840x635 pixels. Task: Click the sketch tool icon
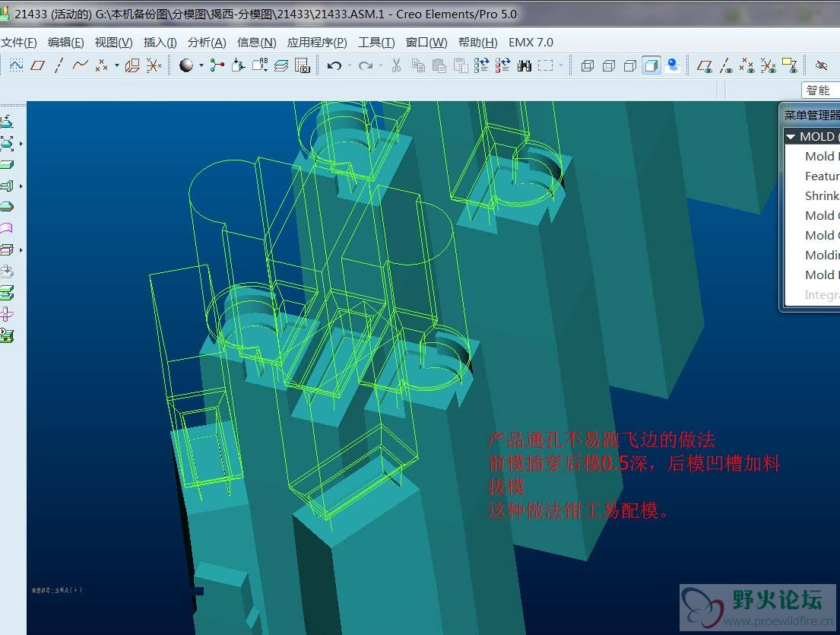(x=16, y=65)
